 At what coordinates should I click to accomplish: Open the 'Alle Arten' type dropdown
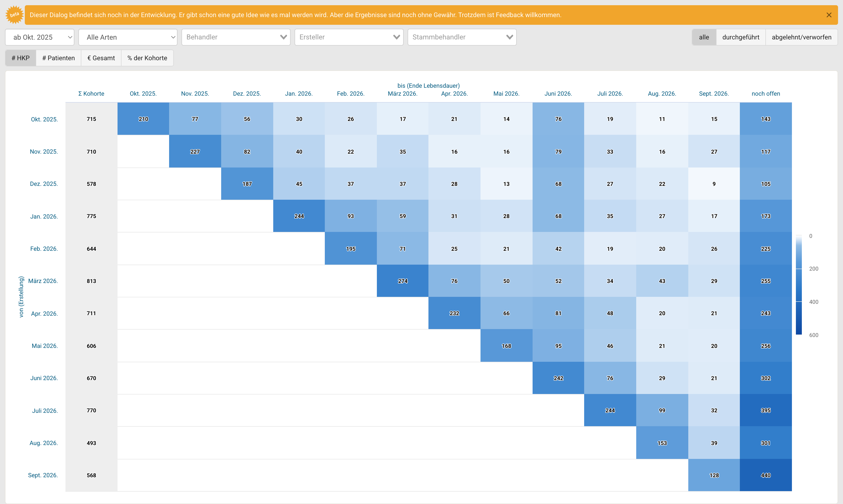(128, 37)
